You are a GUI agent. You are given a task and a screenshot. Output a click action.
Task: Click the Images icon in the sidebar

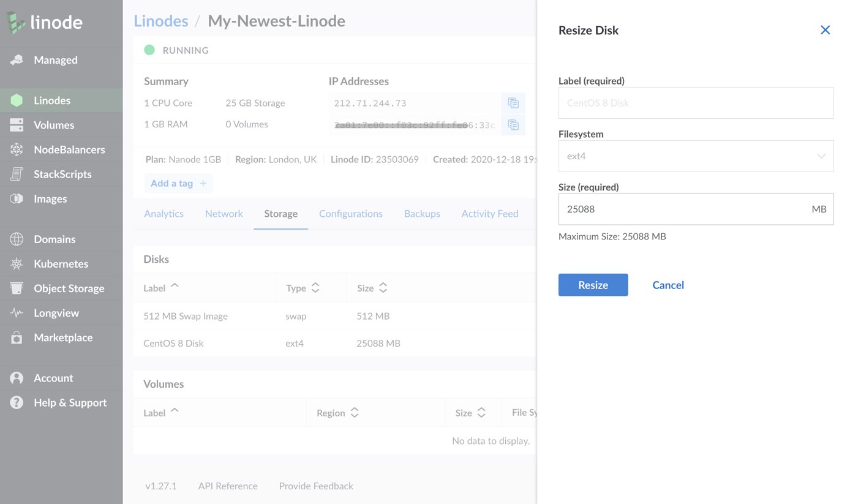[17, 198]
